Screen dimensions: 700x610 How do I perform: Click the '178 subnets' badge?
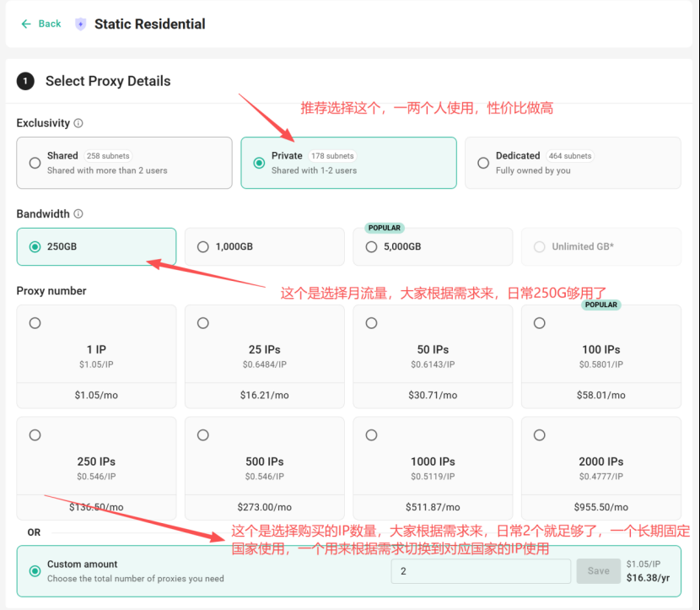click(x=332, y=156)
